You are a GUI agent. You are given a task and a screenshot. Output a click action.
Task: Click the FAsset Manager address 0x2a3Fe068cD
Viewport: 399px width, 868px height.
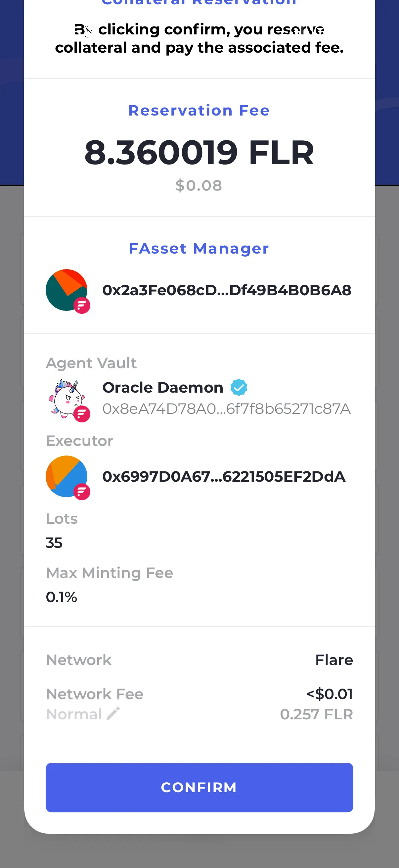point(227,290)
